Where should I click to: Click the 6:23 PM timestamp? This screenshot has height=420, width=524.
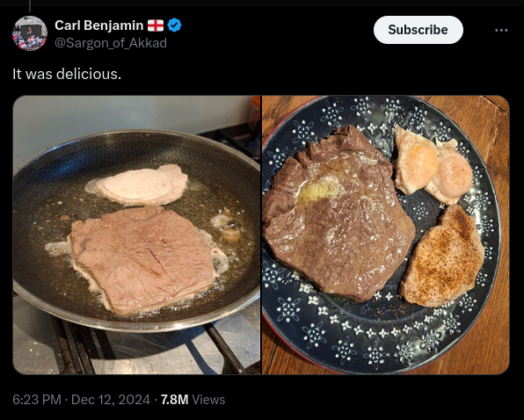pyautogui.click(x=37, y=400)
